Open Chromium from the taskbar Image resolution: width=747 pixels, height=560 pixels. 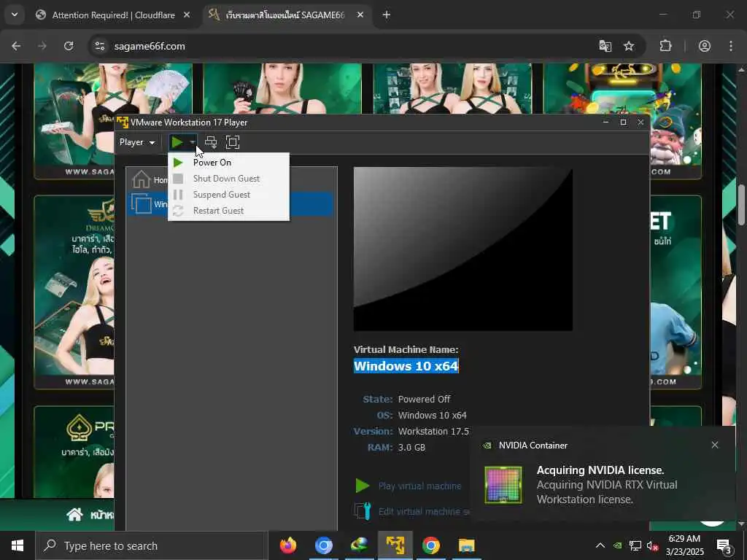click(x=323, y=545)
